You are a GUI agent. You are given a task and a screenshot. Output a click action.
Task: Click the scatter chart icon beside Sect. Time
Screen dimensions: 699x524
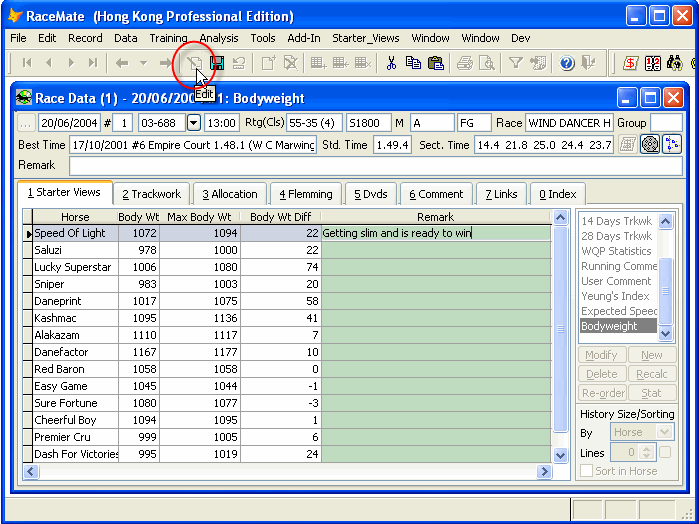pos(672,144)
